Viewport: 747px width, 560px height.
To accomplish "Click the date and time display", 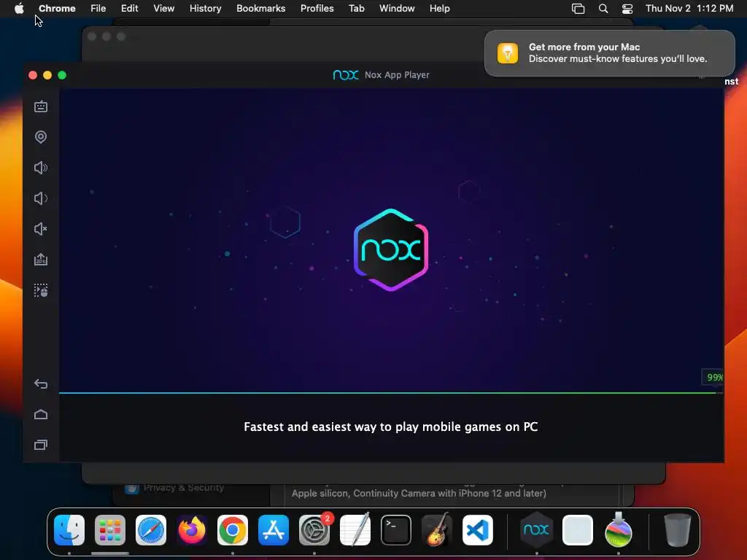I will coord(689,8).
